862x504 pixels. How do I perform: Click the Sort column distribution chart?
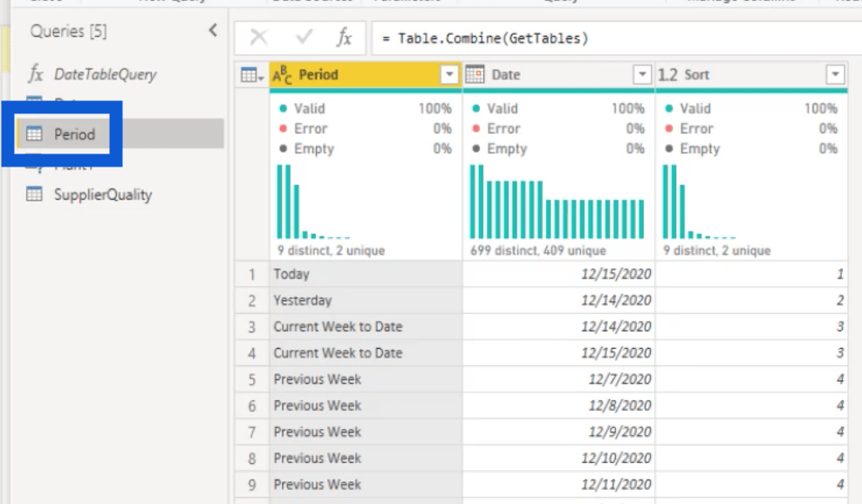coord(699,201)
